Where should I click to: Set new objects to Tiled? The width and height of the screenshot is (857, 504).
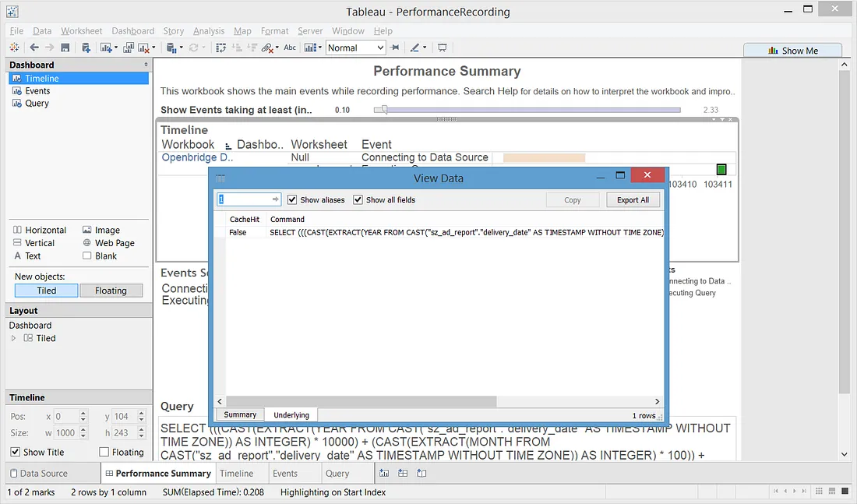(x=47, y=291)
